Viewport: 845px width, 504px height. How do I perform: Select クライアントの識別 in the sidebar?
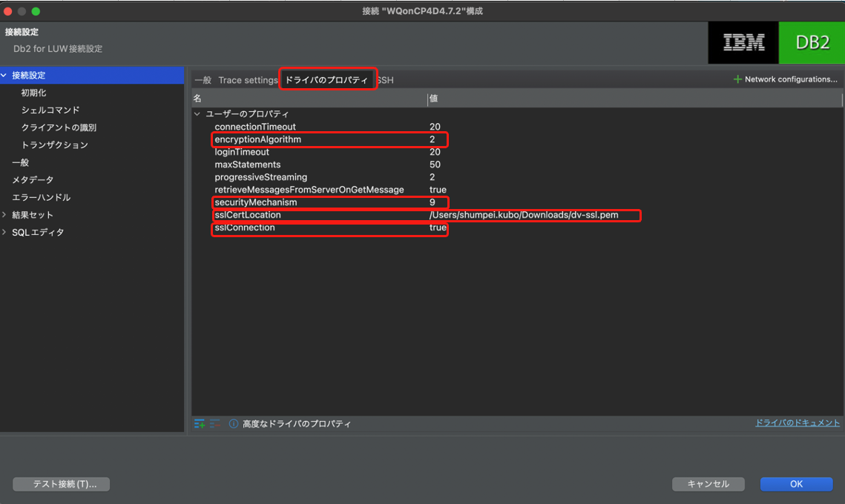59,127
